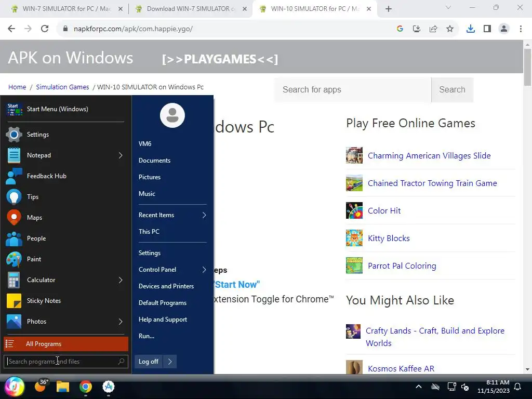This screenshot has height=399, width=532.
Task: Click the share page icon in address bar
Action: (x=433, y=29)
